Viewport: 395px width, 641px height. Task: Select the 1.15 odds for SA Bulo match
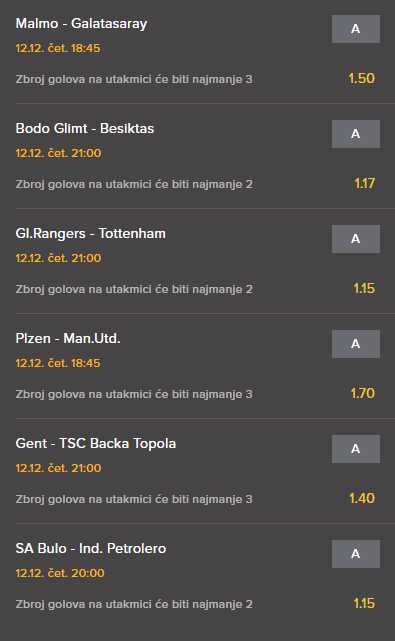364,604
